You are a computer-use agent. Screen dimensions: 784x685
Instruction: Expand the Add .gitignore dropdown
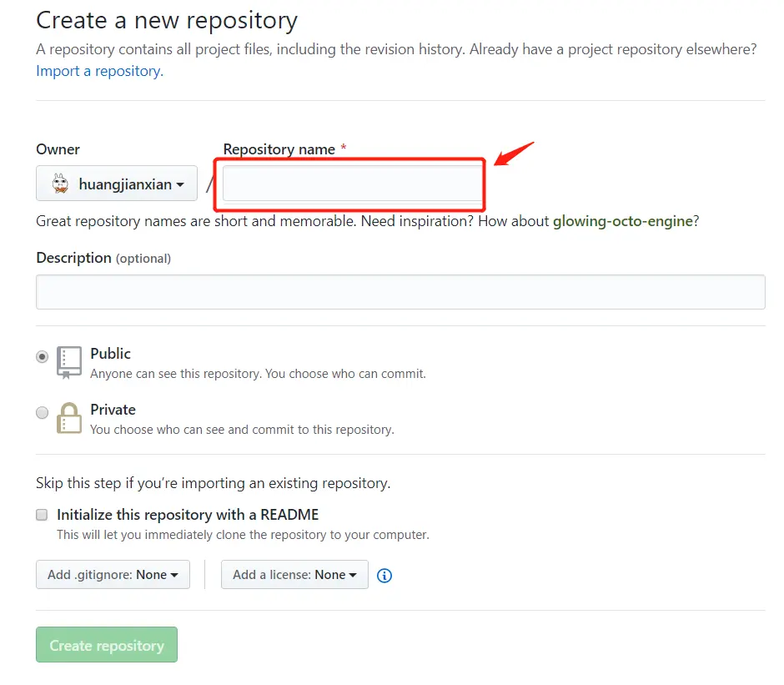[x=113, y=574]
